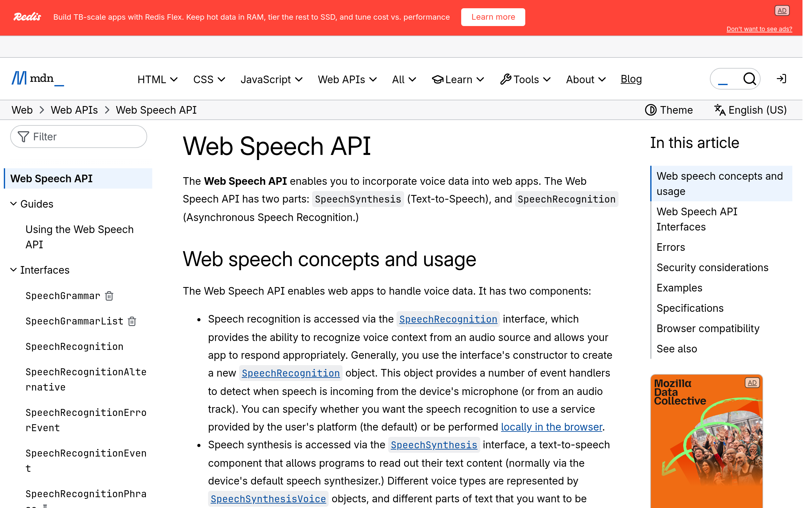
Task: Click deprecated trash icon beside SpeechGrammar
Action: pyautogui.click(x=109, y=296)
